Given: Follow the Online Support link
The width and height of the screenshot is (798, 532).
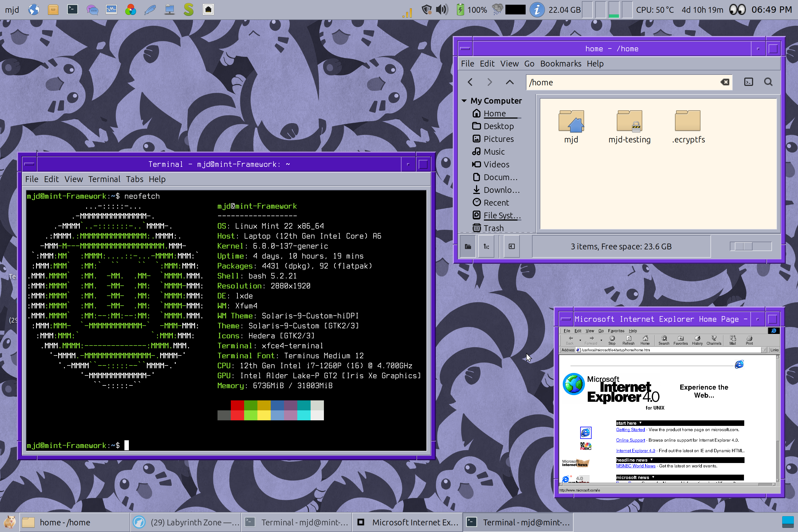Looking at the screenshot, I should (630, 440).
